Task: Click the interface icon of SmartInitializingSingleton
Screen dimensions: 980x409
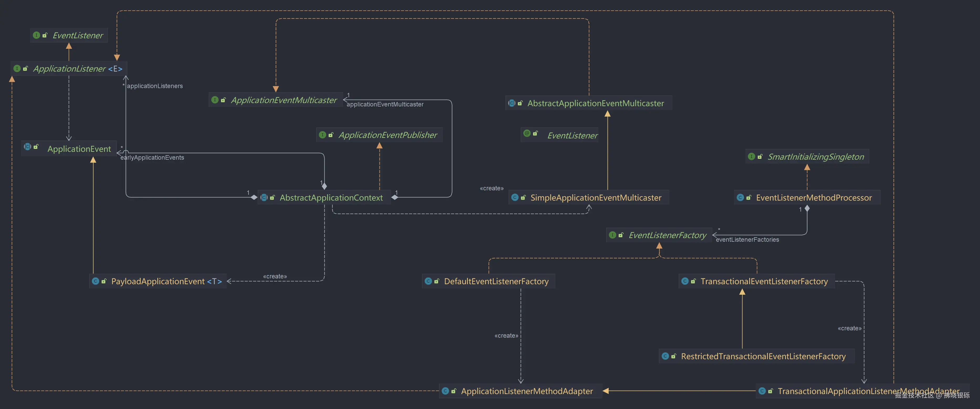Action: tap(751, 157)
